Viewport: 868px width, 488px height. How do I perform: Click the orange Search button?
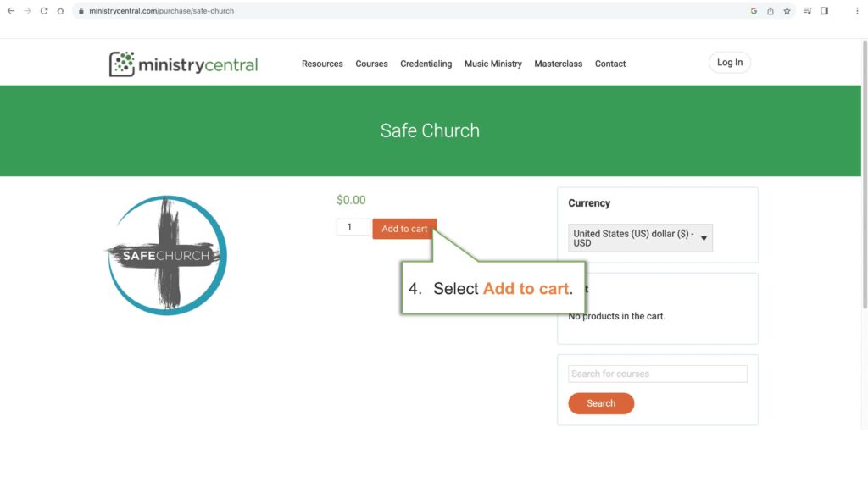601,403
